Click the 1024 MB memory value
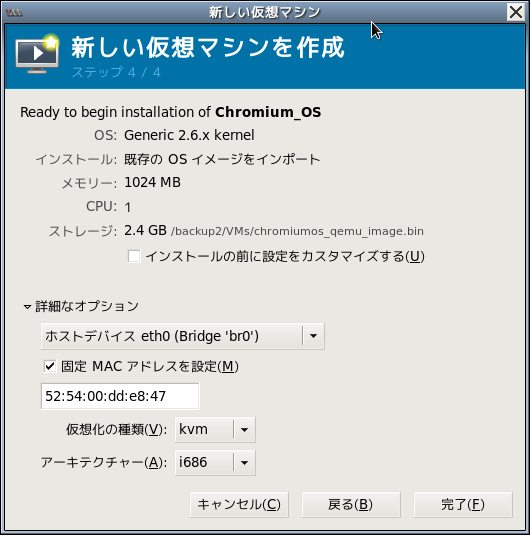 tap(152, 183)
